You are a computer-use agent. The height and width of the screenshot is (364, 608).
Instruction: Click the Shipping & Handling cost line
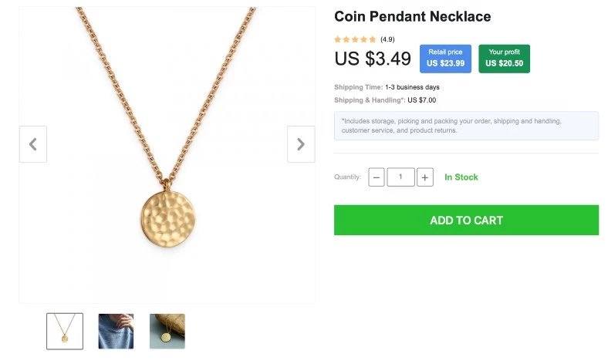point(385,100)
